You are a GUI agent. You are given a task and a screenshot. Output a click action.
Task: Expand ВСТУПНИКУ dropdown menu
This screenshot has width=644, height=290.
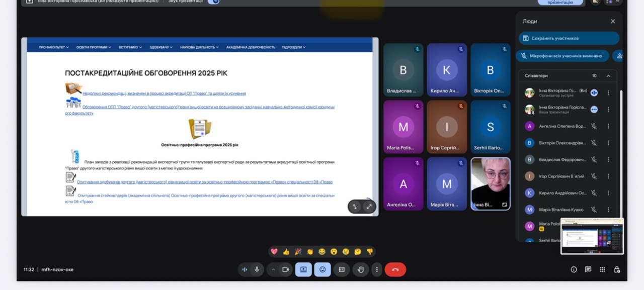130,47
